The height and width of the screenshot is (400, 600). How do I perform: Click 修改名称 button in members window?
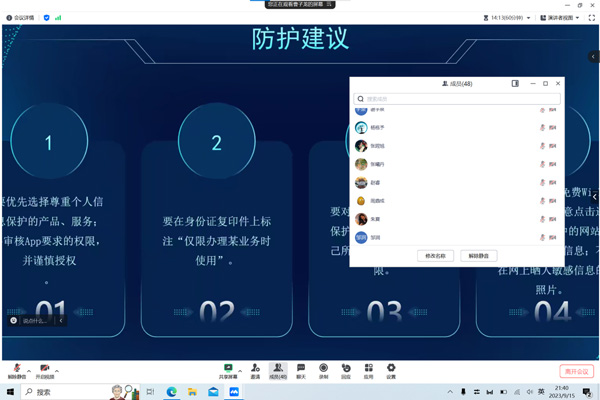(435, 256)
